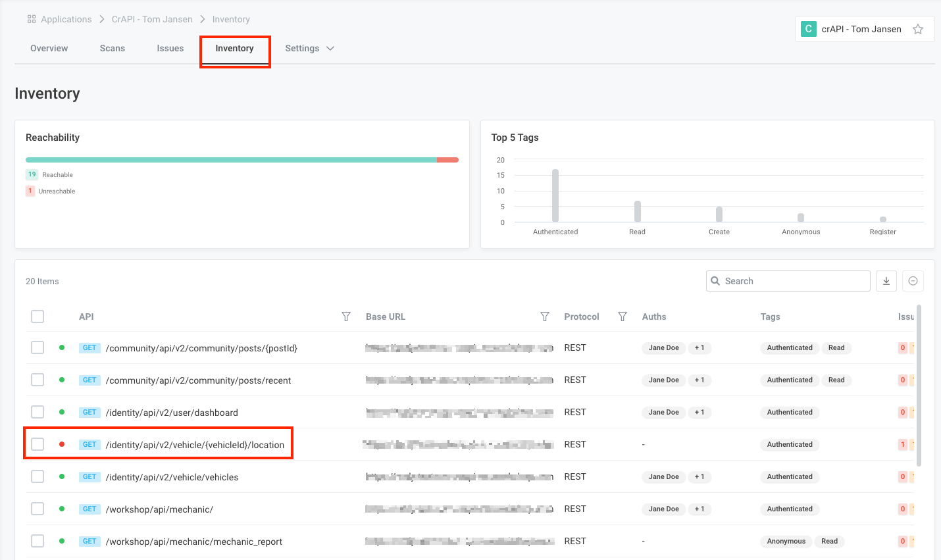This screenshot has width=941, height=560.
Task: Open /identity/api/v2/vehicle/vehicles endpoint
Action: [x=172, y=477]
